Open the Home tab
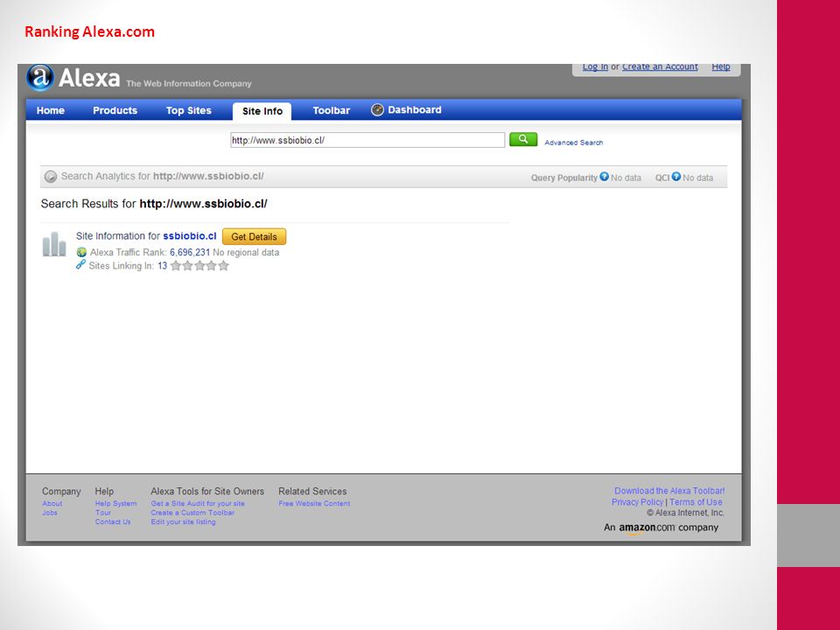The image size is (840, 630). point(51,110)
